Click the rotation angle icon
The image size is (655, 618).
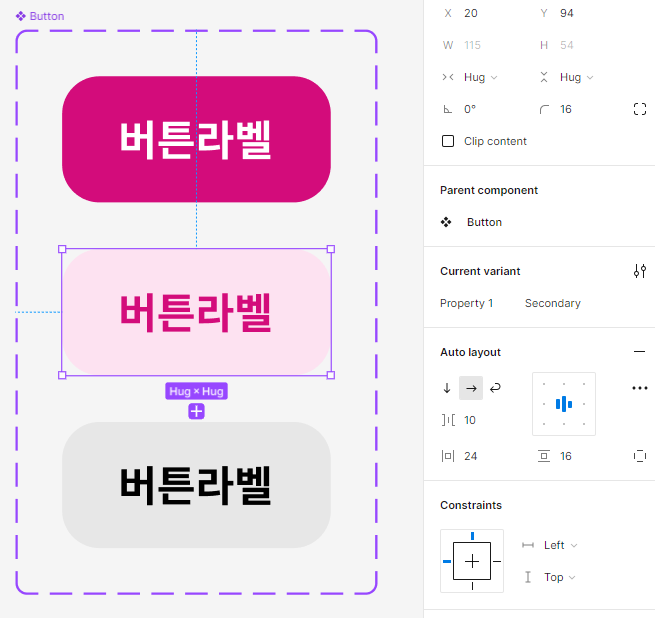pyautogui.click(x=447, y=109)
